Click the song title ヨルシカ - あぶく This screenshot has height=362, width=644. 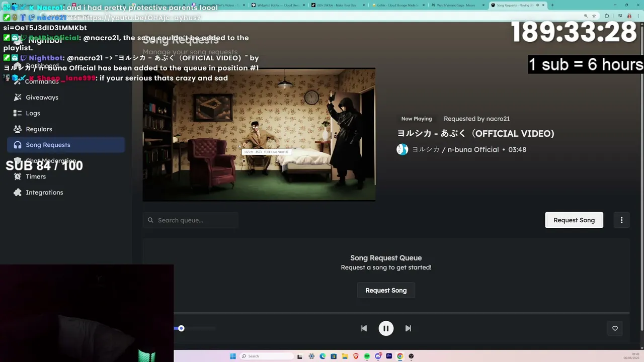tap(476, 134)
